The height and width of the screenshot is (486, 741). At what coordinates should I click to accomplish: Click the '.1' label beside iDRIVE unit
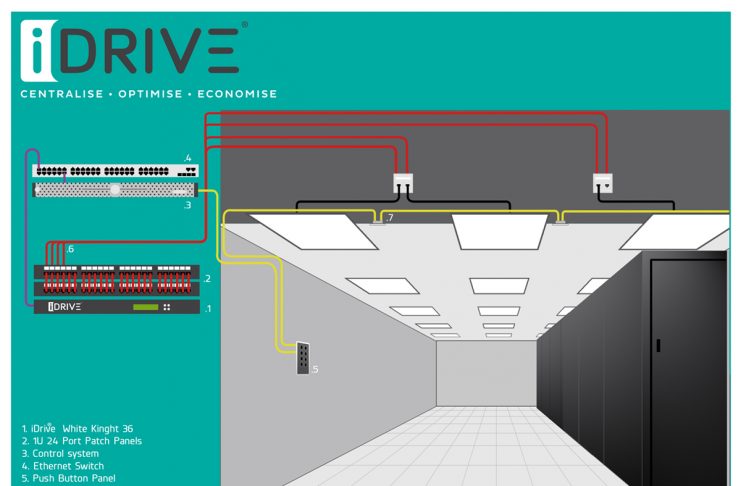click(208, 309)
